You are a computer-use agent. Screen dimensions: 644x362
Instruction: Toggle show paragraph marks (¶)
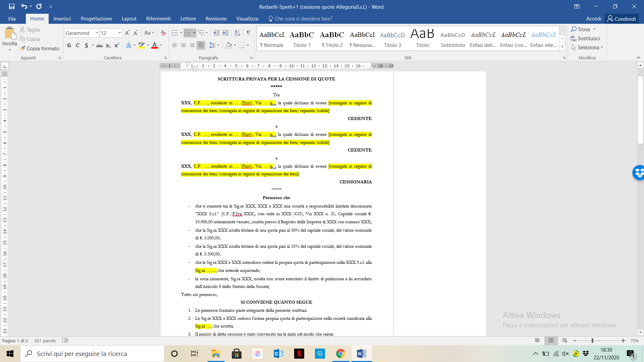249,33
